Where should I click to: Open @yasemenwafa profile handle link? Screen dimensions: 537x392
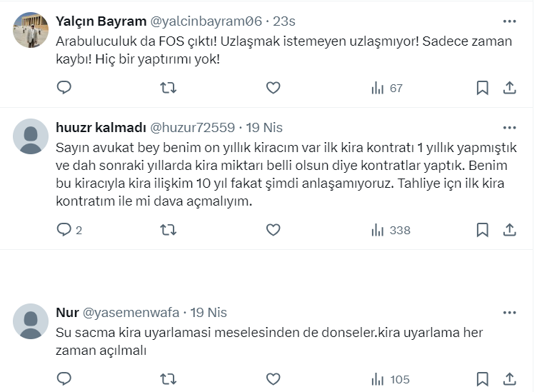coord(131,313)
